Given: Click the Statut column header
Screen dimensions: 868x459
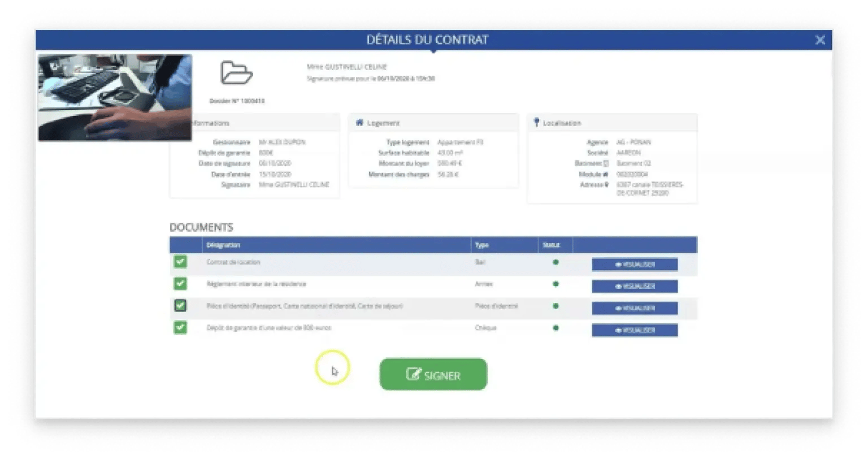Looking at the screenshot, I should tap(551, 245).
